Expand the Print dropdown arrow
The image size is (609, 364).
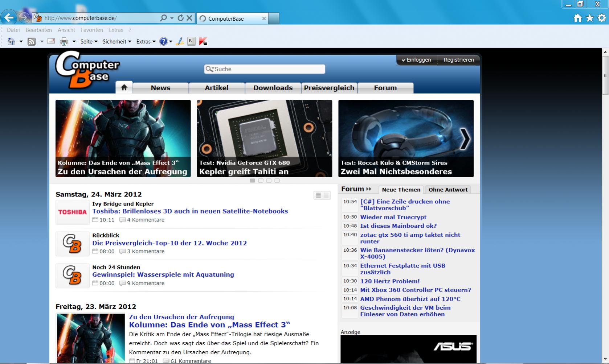(x=74, y=42)
